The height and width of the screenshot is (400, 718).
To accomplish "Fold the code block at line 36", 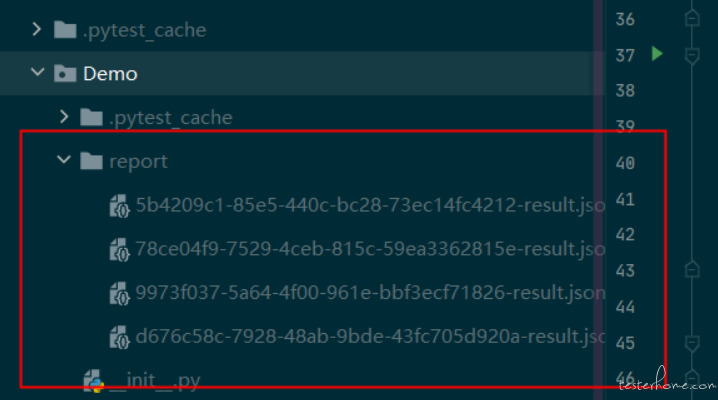I will click(x=692, y=19).
